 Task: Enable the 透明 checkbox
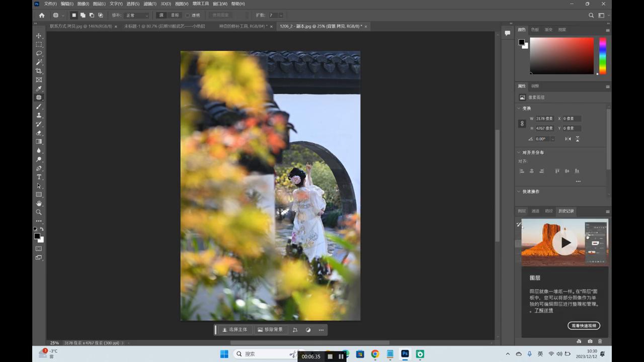pyautogui.click(x=188, y=16)
